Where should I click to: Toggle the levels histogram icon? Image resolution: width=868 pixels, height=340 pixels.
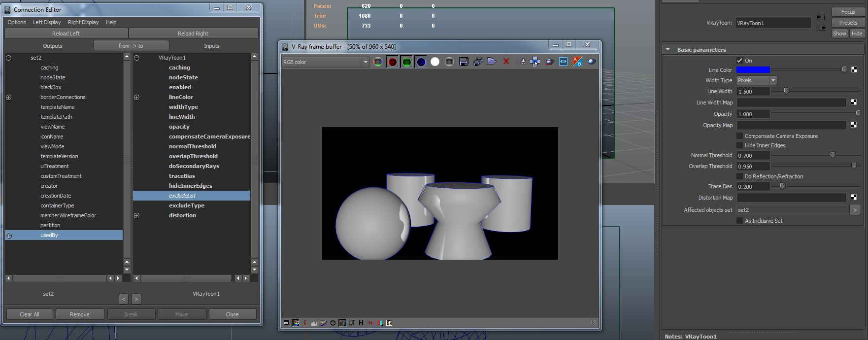pyautogui.click(x=314, y=323)
